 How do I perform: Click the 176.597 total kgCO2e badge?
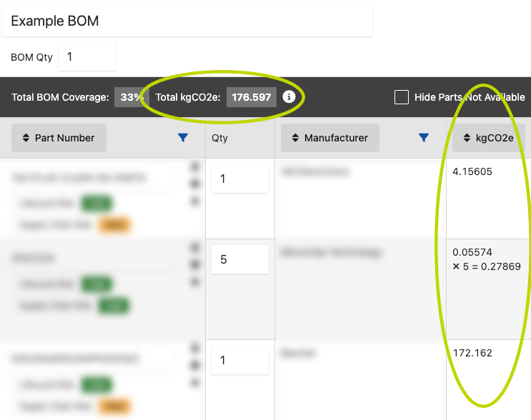click(x=252, y=97)
